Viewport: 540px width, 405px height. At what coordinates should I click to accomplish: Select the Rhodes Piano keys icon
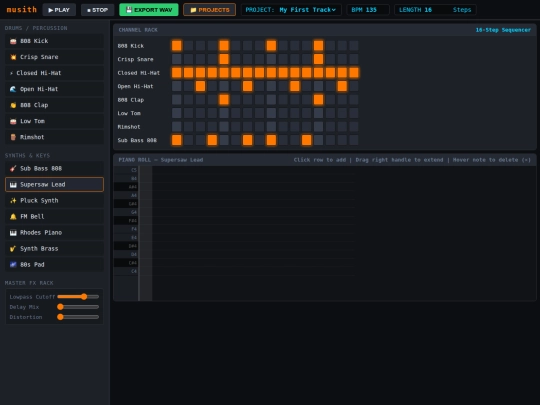tap(13, 233)
